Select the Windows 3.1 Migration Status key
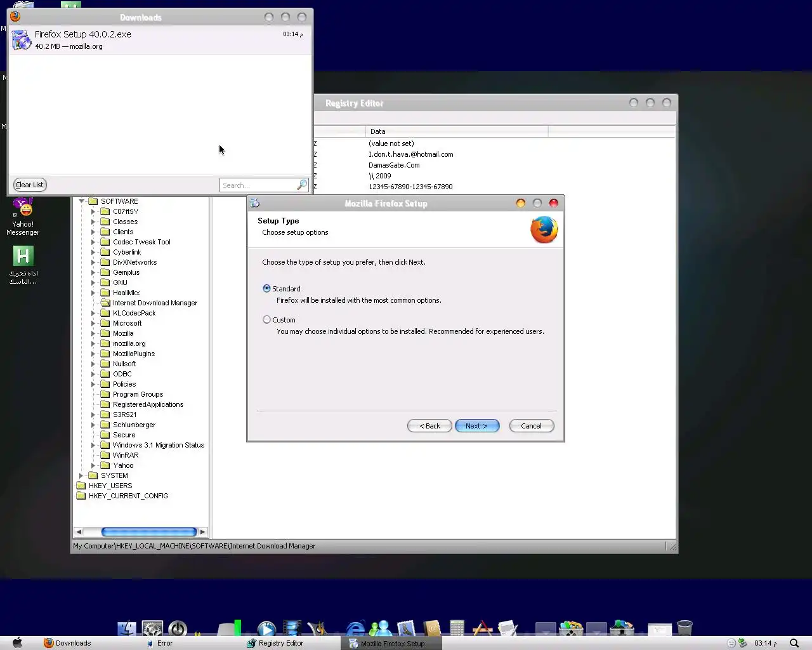Viewport: 812px width, 650px height. coord(159,445)
